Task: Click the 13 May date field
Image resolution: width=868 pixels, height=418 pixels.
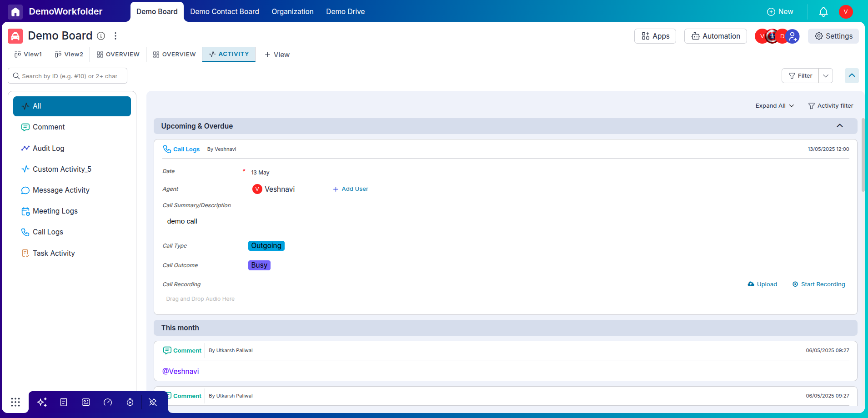Action: tap(261, 173)
